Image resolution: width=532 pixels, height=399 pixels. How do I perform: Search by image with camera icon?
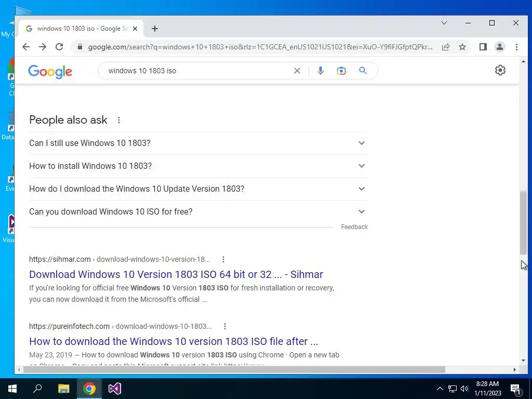[341, 71]
